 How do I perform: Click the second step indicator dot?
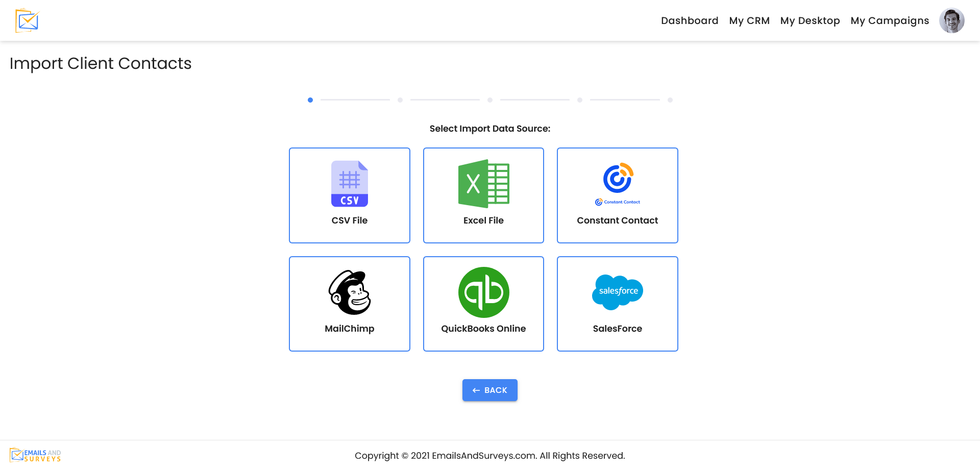(400, 100)
